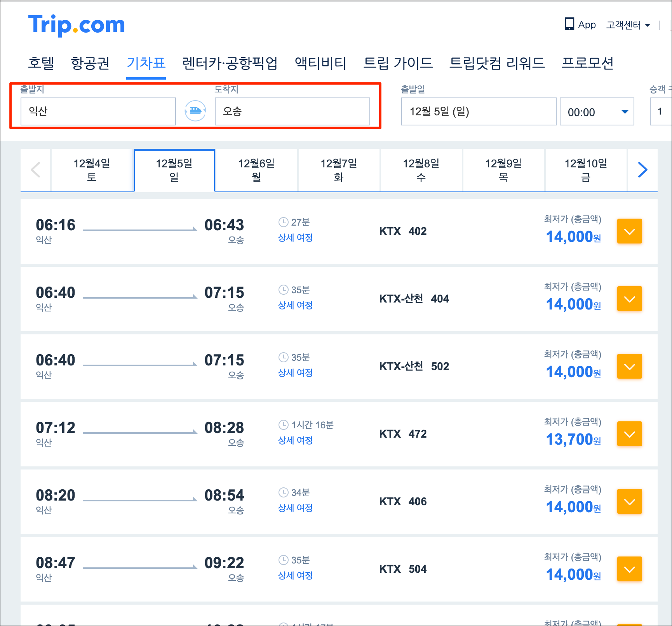Open 트립 가이드 menu
Screen dimensions: 672x626
[398, 63]
